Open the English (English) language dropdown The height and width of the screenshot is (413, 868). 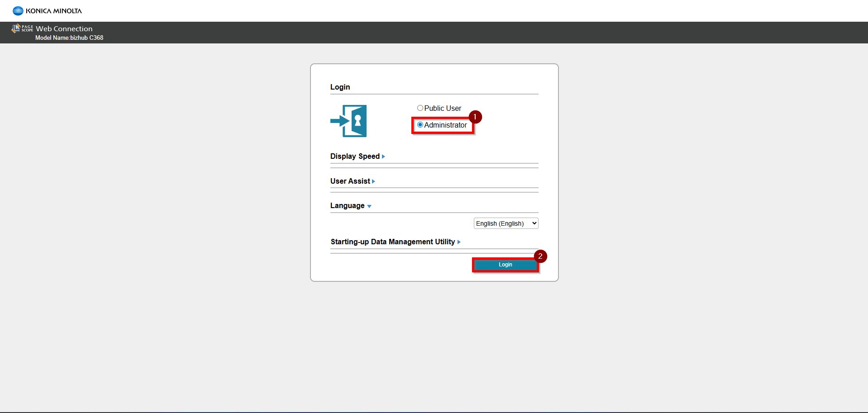click(506, 223)
